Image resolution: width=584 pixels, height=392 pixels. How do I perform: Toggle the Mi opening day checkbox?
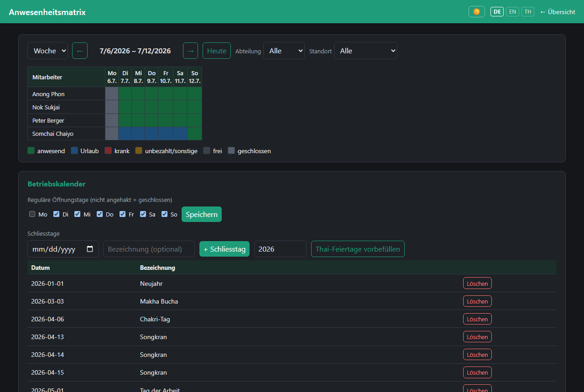(x=78, y=214)
